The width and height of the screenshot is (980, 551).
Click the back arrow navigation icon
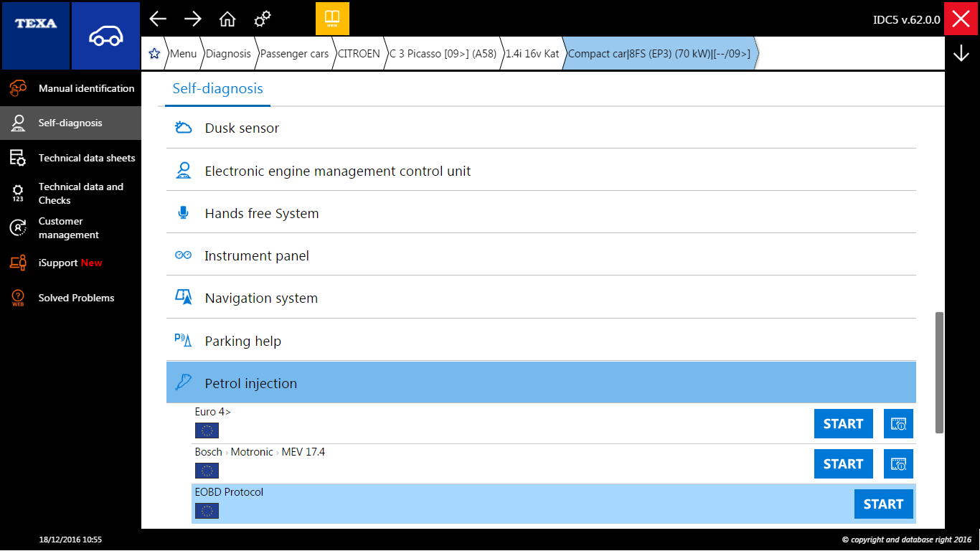[157, 19]
